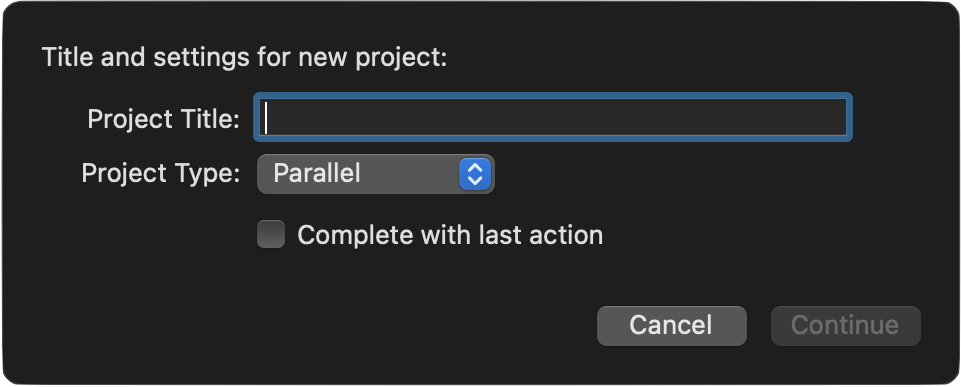Select the word Parallel in the type selector
Screen dimensions: 961x387
pyautogui.click(x=316, y=174)
